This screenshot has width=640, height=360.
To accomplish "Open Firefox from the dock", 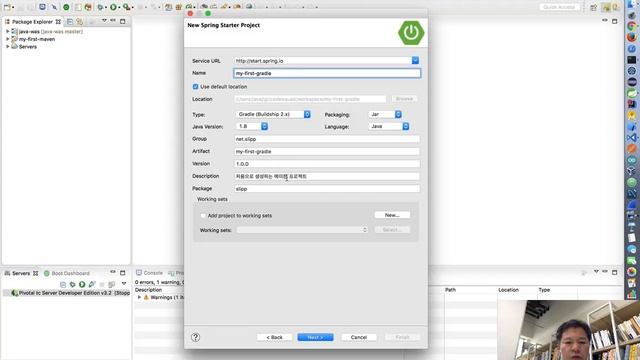I will pos(632,37).
